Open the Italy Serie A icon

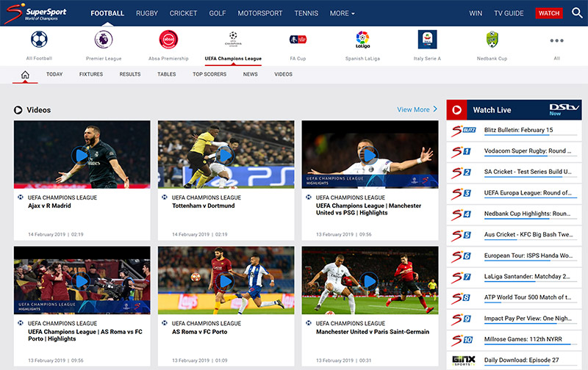pos(428,40)
